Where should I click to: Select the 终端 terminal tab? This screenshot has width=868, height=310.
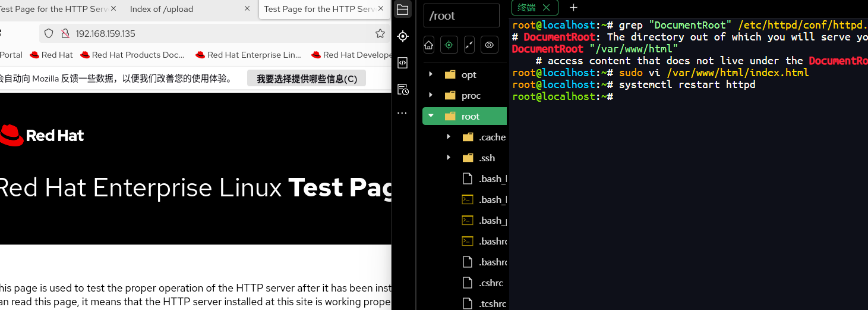(x=534, y=8)
